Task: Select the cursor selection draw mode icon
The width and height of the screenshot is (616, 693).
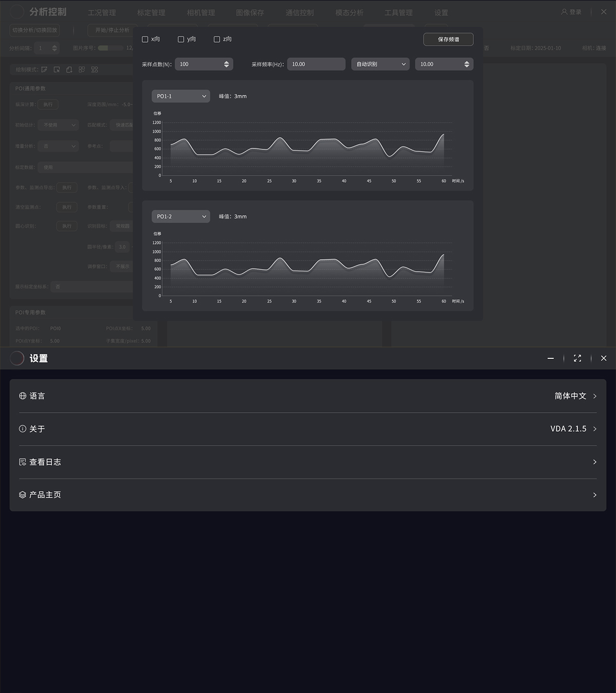Action: coord(56,69)
